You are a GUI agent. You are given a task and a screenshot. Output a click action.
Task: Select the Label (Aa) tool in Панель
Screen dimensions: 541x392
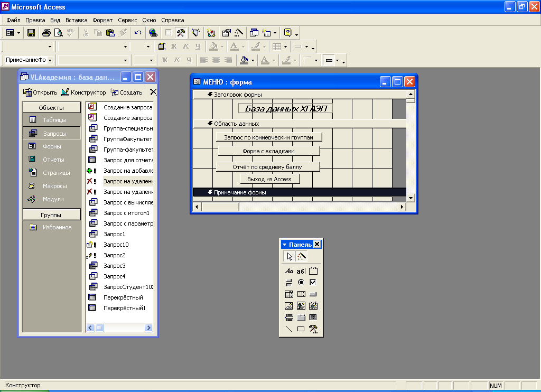[289, 271]
